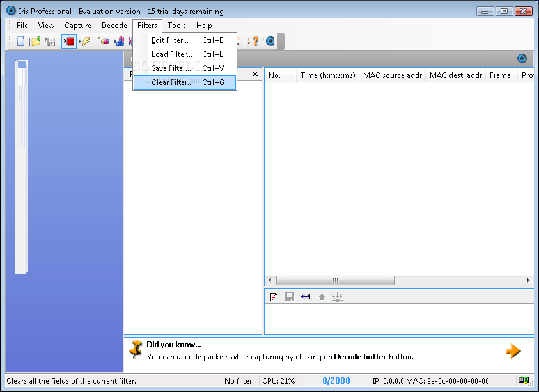Screen dimensions: 539x392
Task: Click the gray down-arrow collapse icon
Action: pos(337,297)
